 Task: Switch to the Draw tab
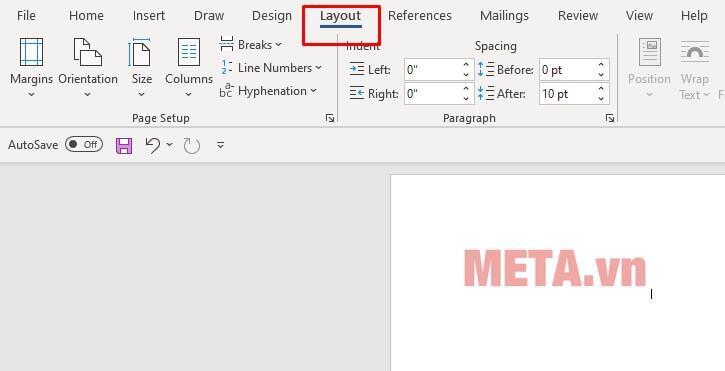(x=209, y=16)
